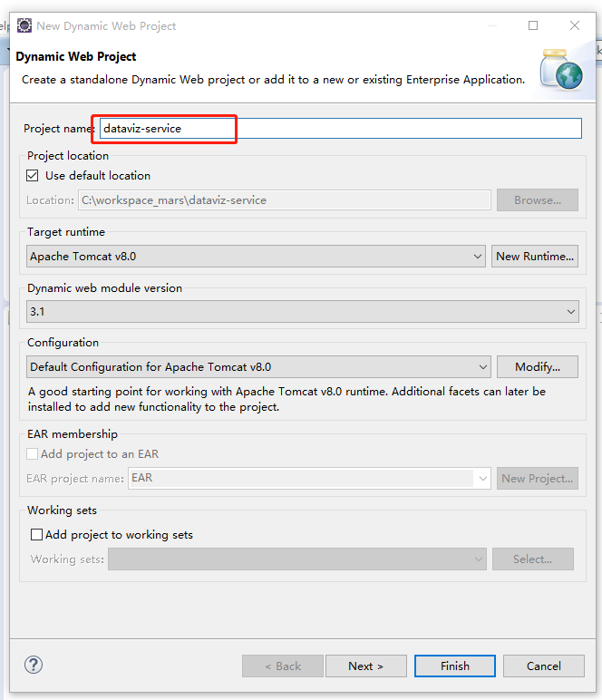Image resolution: width=602 pixels, height=700 pixels.
Task: Click the 'Working sets' group label
Action: 62,510
